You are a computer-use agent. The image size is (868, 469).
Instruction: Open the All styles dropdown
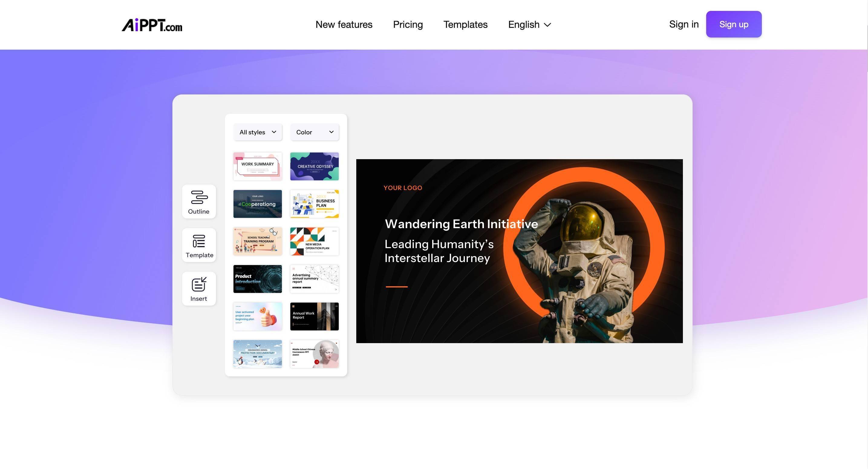click(257, 132)
